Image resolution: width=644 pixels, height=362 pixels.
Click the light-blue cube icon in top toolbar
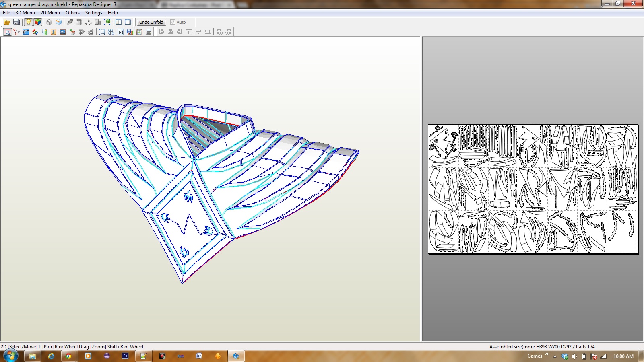click(59, 22)
